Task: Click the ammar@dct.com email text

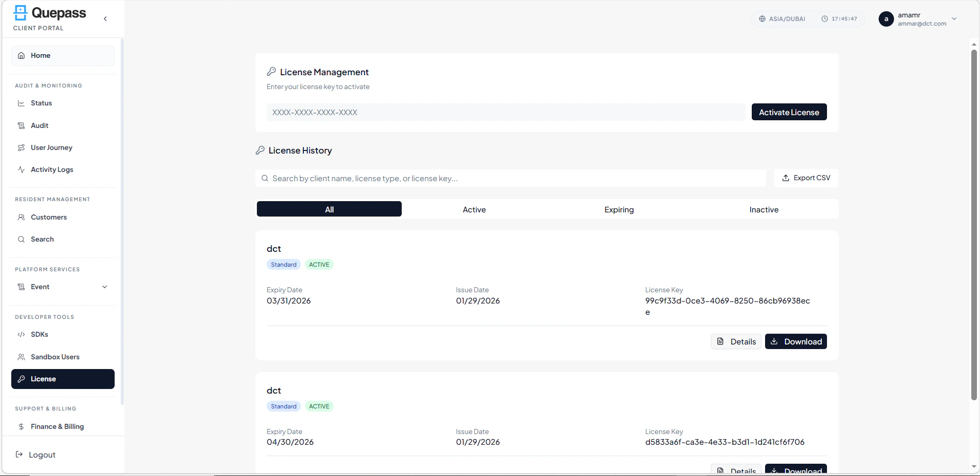Action: (922, 24)
